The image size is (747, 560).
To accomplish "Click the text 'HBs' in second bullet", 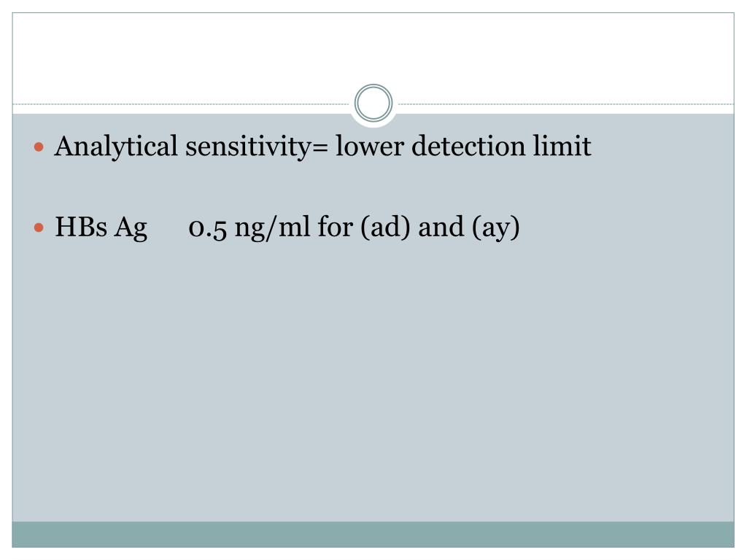I will pyautogui.click(x=81, y=227).
